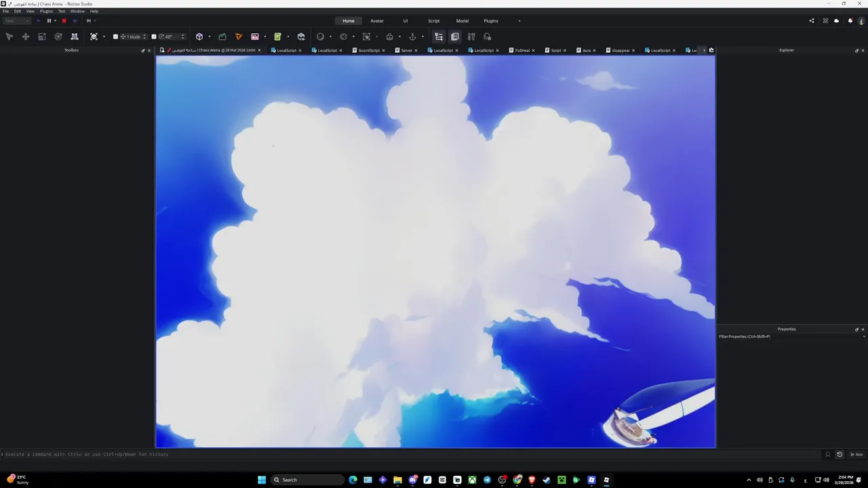Click the gear settings icon in Home toolbar

pos(488,37)
